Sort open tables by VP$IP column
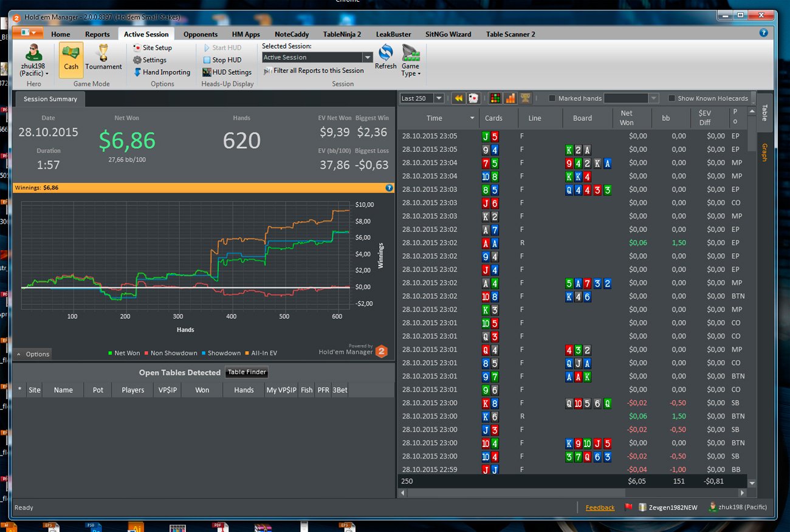This screenshot has height=532, width=790. click(168, 390)
